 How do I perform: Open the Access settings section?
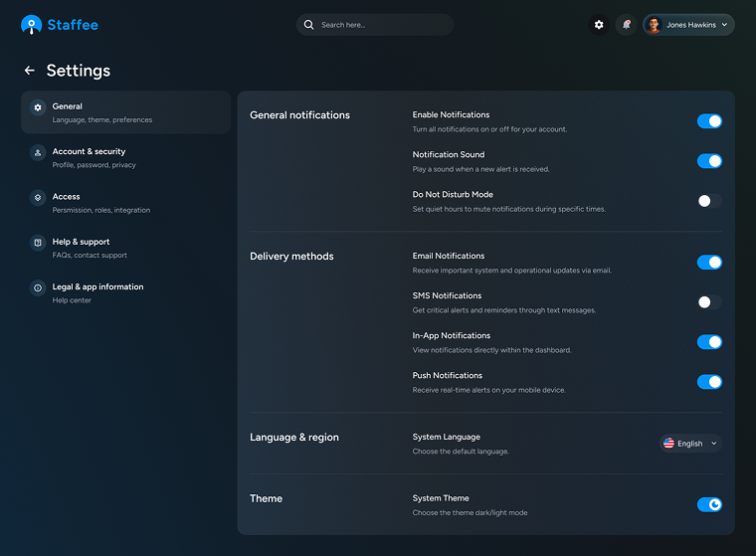click(x=126, y=203)
